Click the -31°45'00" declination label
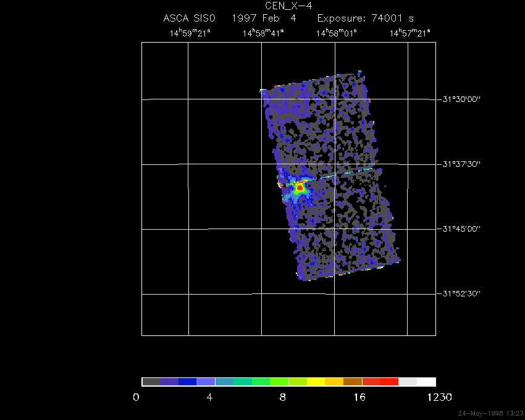Viewport: 525px width, 420px height. click(x=459, y=229)
